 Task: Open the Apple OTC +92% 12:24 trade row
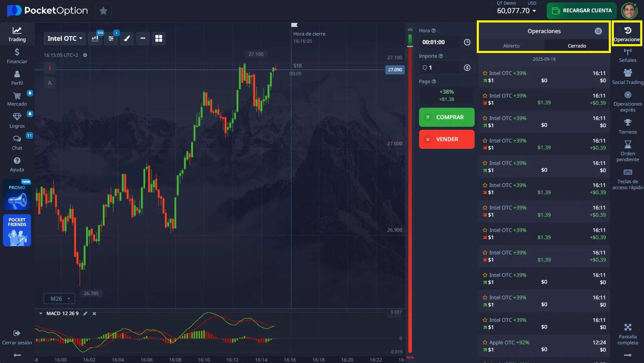(544, 346)
